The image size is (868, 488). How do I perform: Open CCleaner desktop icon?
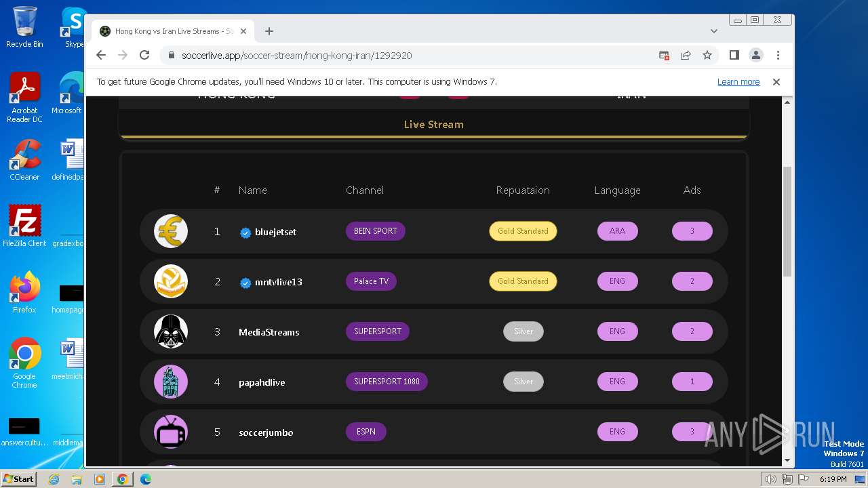[24, 160]
